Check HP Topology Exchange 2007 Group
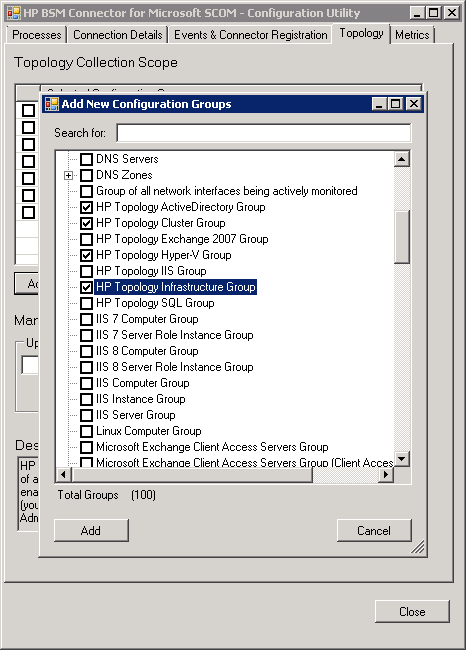Image resolution: width=466 pixels, height=650 pixels. 86,239
